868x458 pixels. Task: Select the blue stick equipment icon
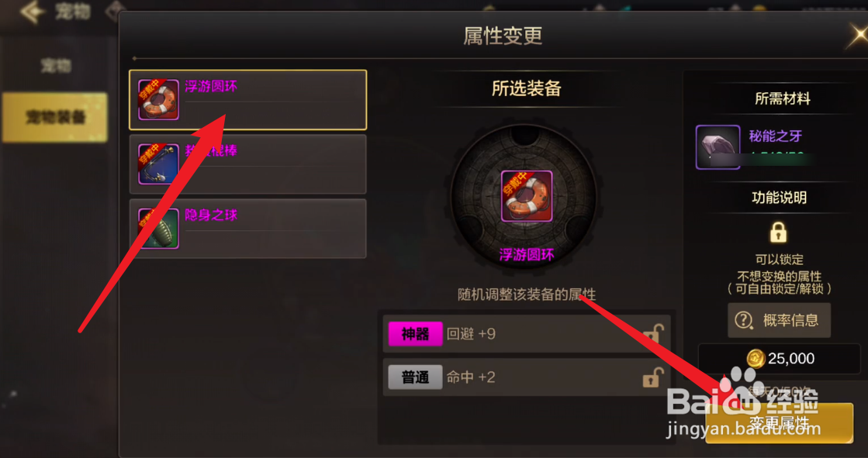pyautogui.click(x=158, y=164)
